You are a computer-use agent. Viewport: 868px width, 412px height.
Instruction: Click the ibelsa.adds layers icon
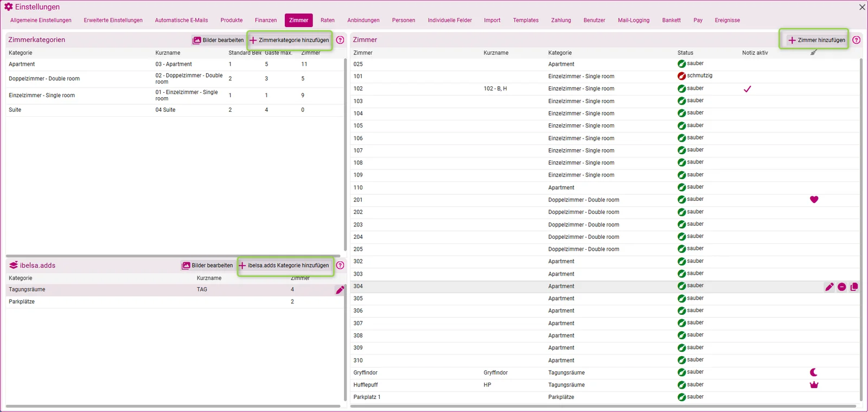click(14, 265)
